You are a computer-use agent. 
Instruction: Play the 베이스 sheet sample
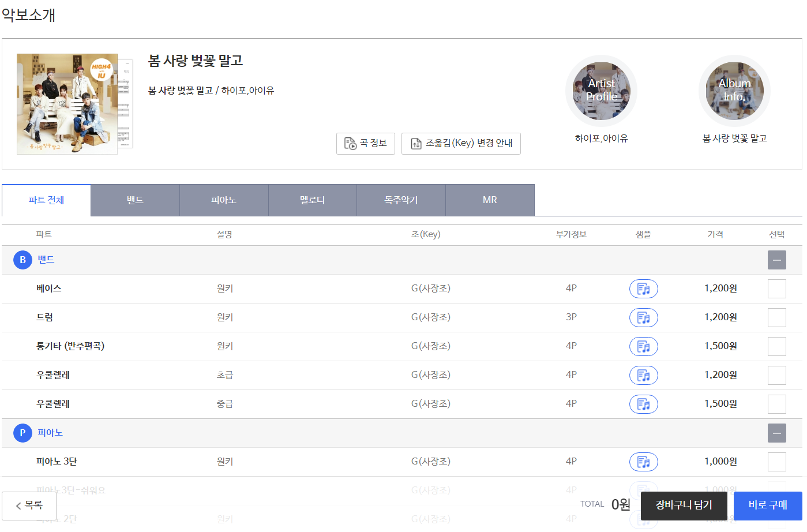(643, 289)
